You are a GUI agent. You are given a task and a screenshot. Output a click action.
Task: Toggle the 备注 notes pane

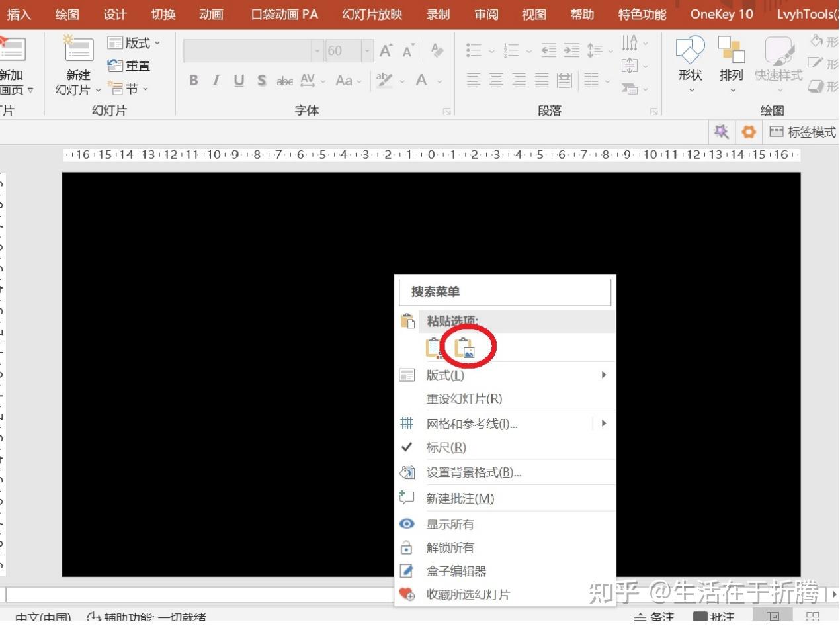(654, 618)
